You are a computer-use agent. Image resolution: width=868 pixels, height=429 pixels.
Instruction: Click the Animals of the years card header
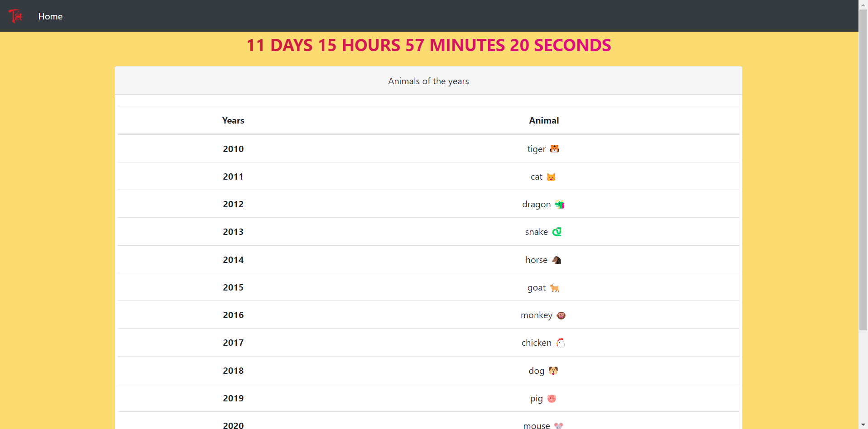pyautogui.click(x=428, y=81)
